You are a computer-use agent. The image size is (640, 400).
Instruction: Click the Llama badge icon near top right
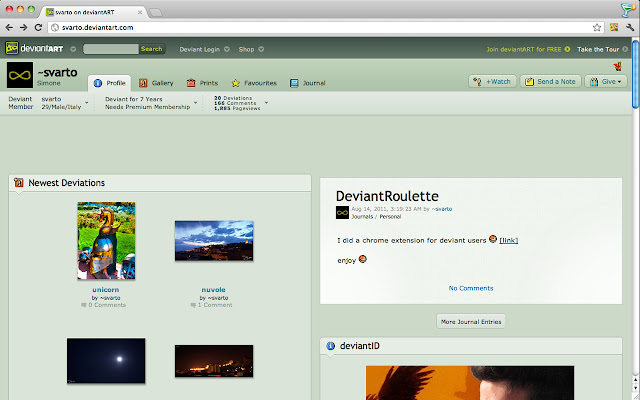617,66
